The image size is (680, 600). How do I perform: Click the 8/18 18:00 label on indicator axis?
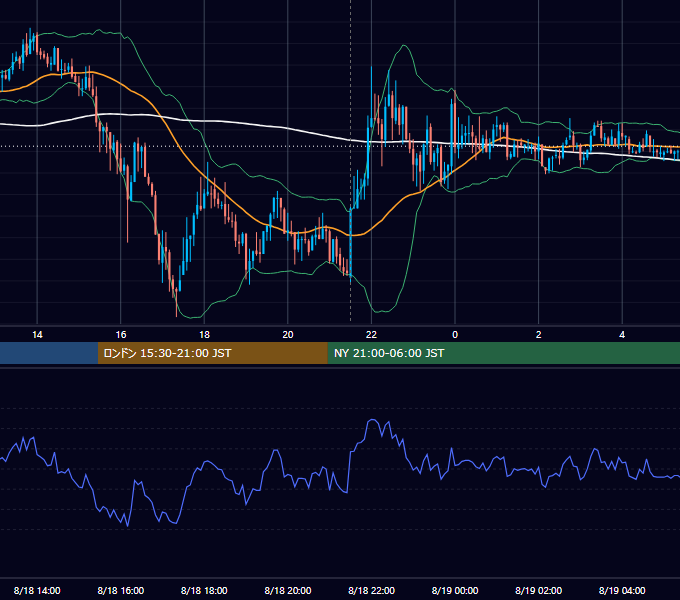[204, 590]
